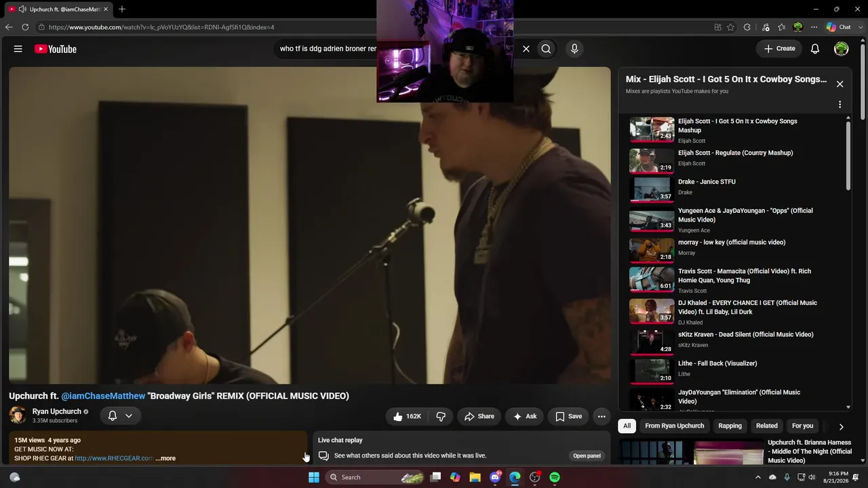Select the All filter chip
This screenshot has height=488, width=868.
click(x=627, y=426)
